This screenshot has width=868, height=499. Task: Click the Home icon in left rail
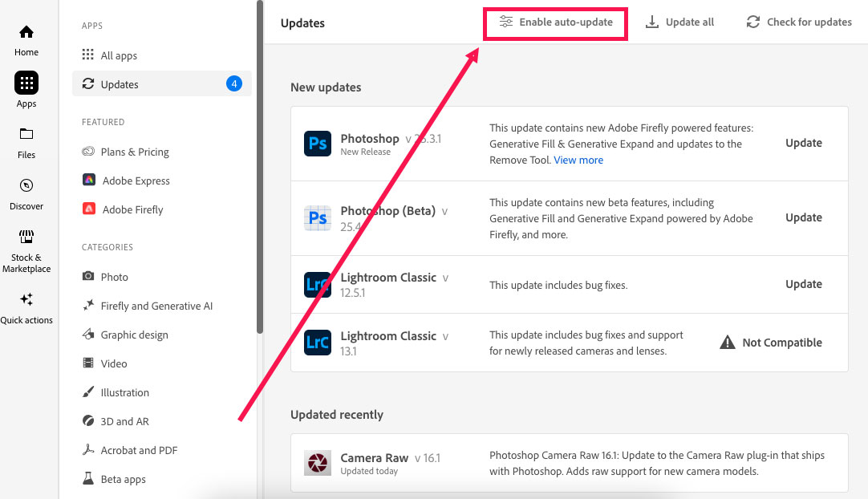click(26, 32)
